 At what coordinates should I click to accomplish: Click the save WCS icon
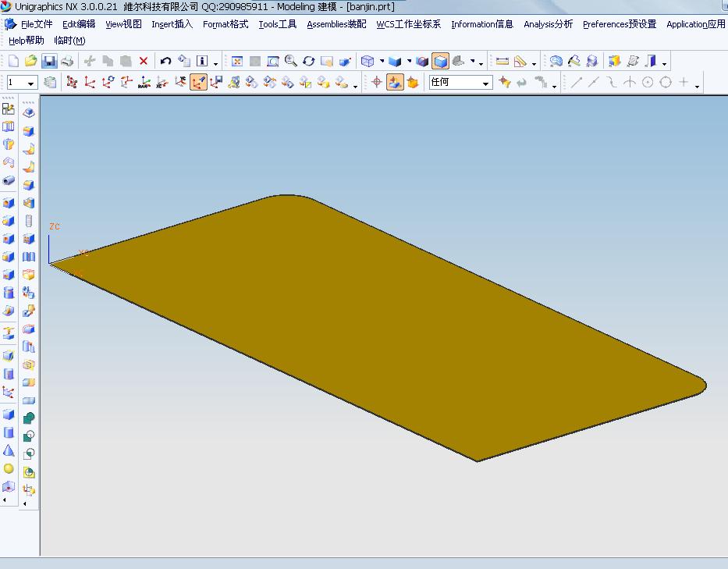coord(216,83)
